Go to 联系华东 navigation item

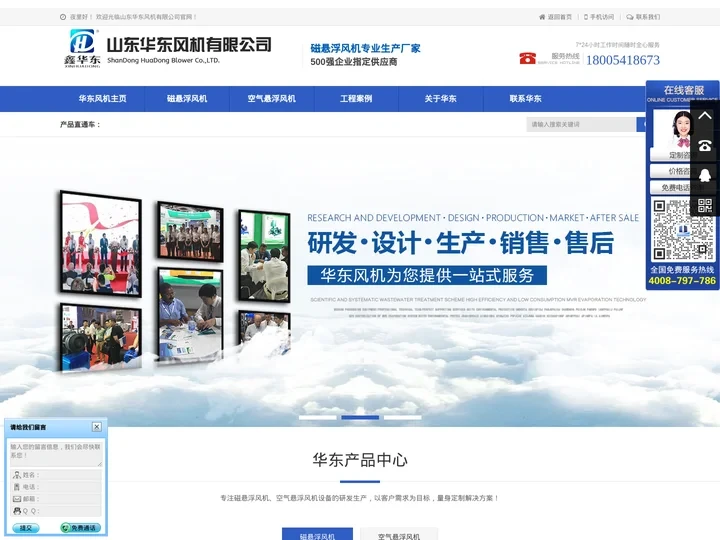pos(525,99)
